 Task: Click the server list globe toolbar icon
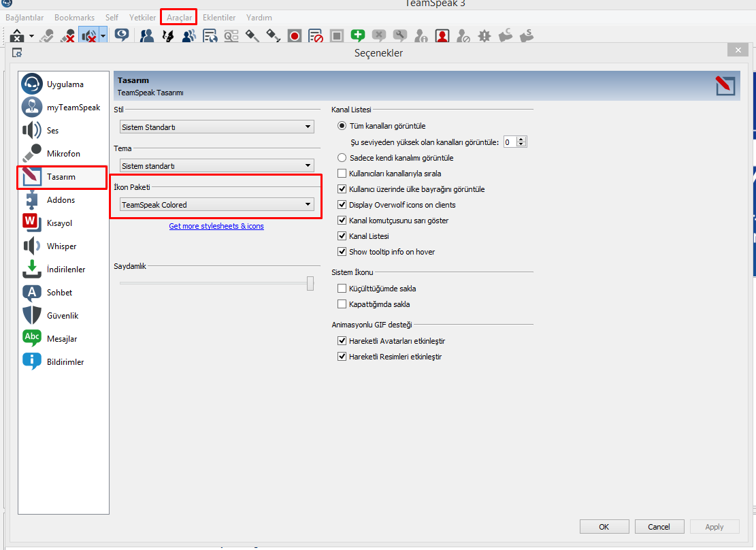(210, 35)
